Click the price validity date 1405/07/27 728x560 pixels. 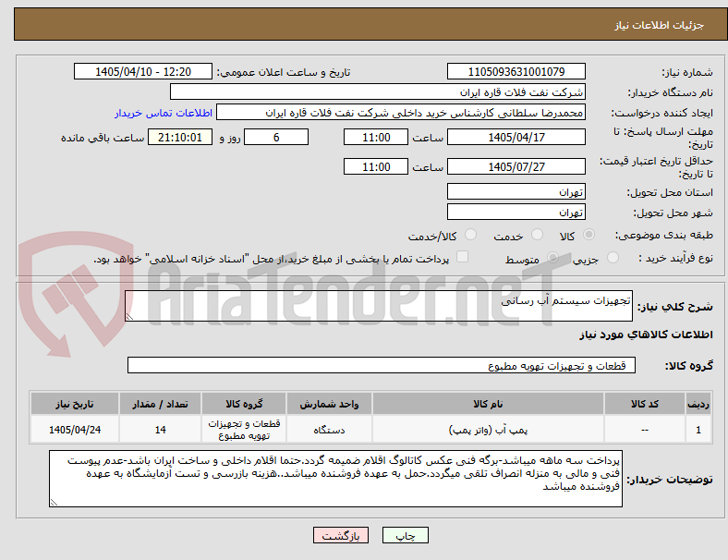[516, 166]
